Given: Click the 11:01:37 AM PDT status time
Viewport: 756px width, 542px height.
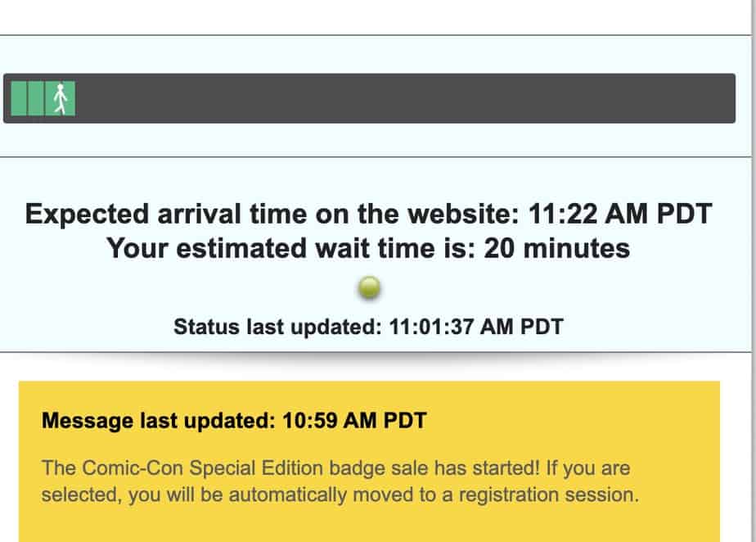Looking at the screenshot, I should click(476, 327).
